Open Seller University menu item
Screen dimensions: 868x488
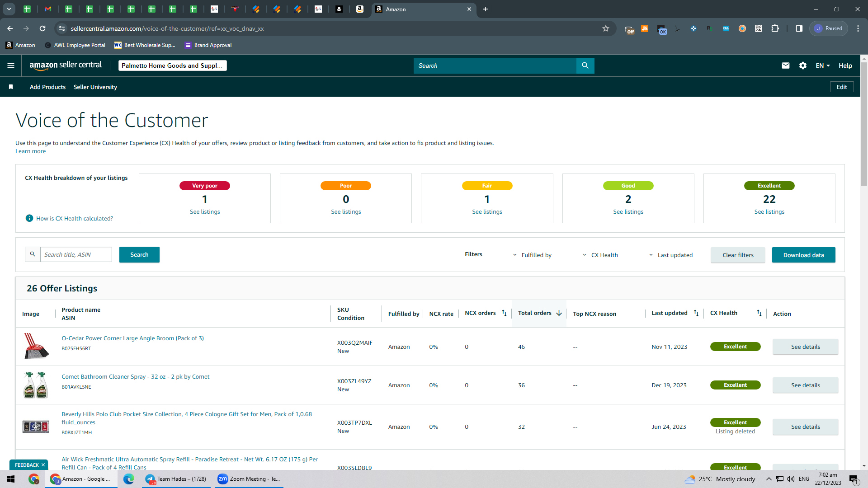pyautogui.click(x=95, y=87)
